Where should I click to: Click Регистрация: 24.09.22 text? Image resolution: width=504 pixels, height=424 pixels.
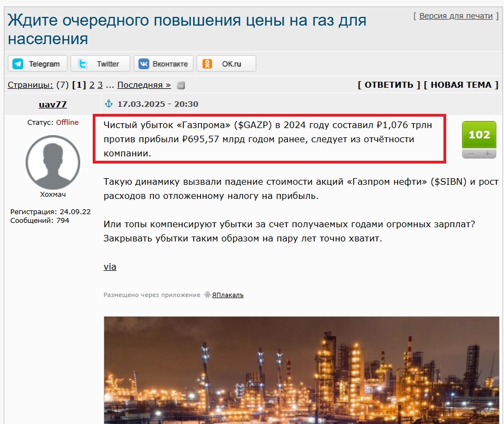(51, 211)
